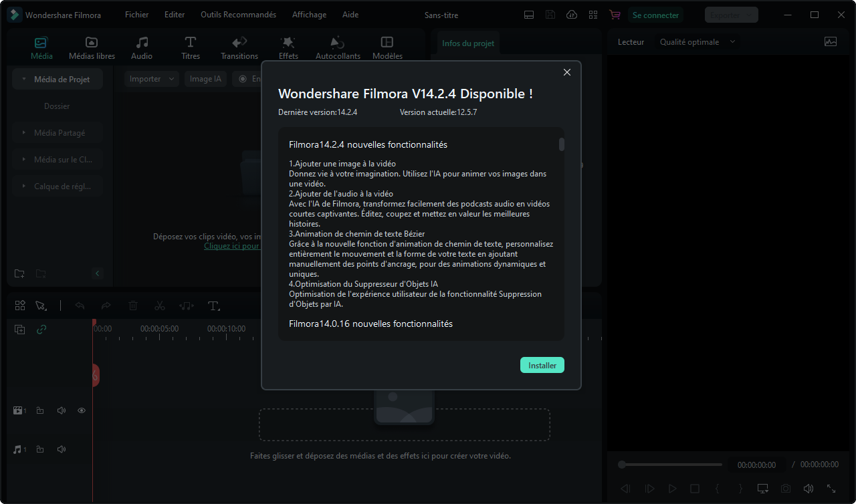Select the Infos du projet tab
The width and height of the screenshot is (856, 504).
(x=468, y=43)
